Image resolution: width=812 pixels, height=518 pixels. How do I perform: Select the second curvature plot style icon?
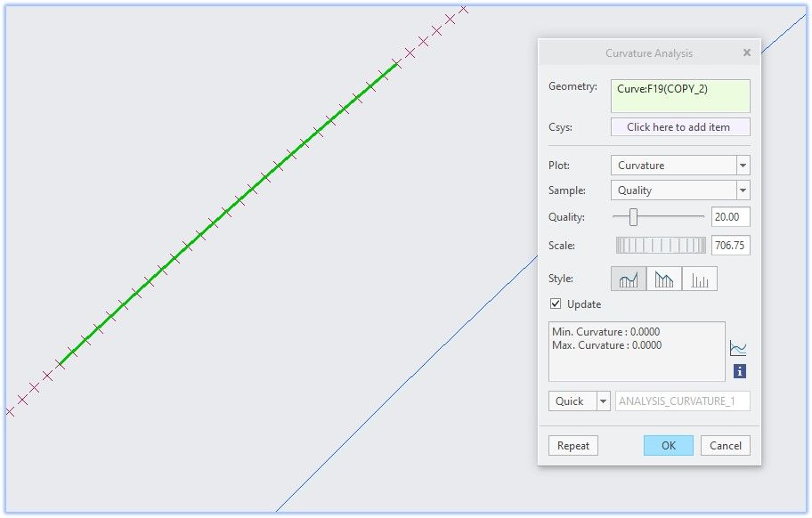click(x=664, y=279)
